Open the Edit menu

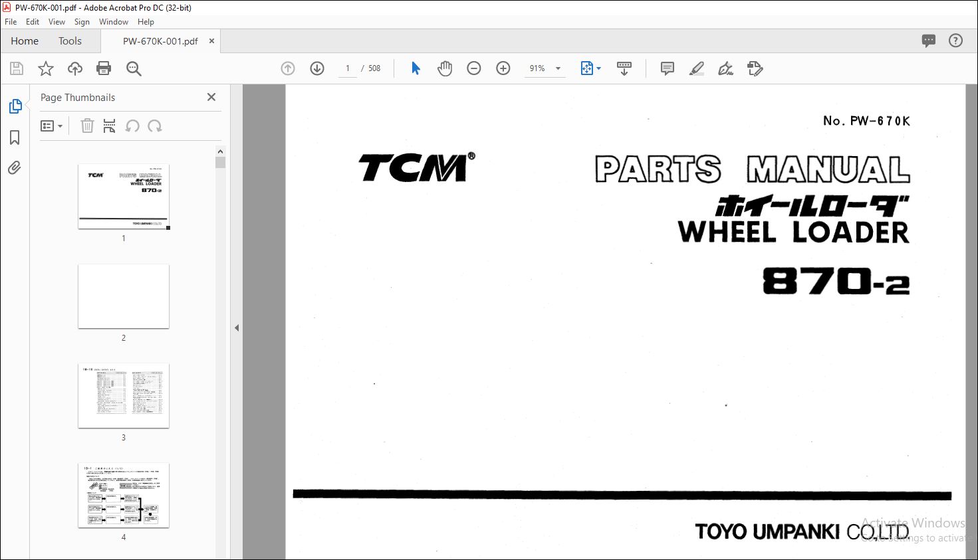click(x=33, y=22)
